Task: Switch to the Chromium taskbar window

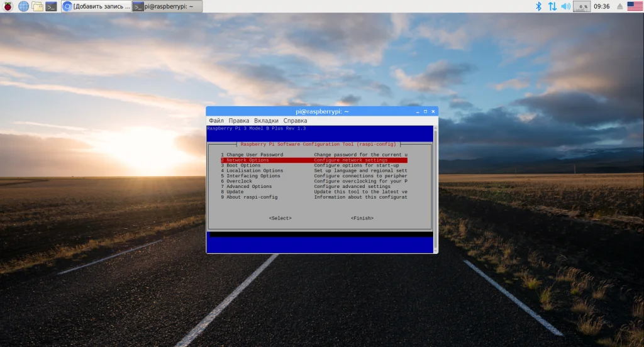Action: [x=96, y=6]
